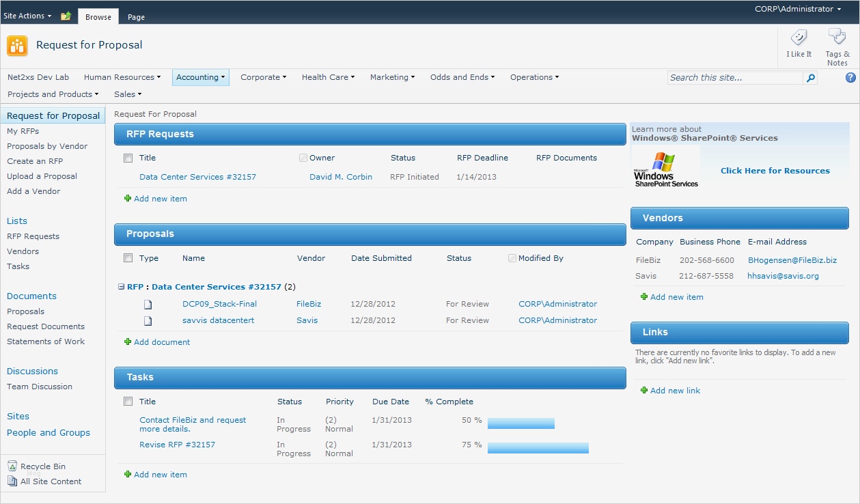Open the blue help question icon
The width and height of the screenshot is (860, 504).
coord(850,78)
